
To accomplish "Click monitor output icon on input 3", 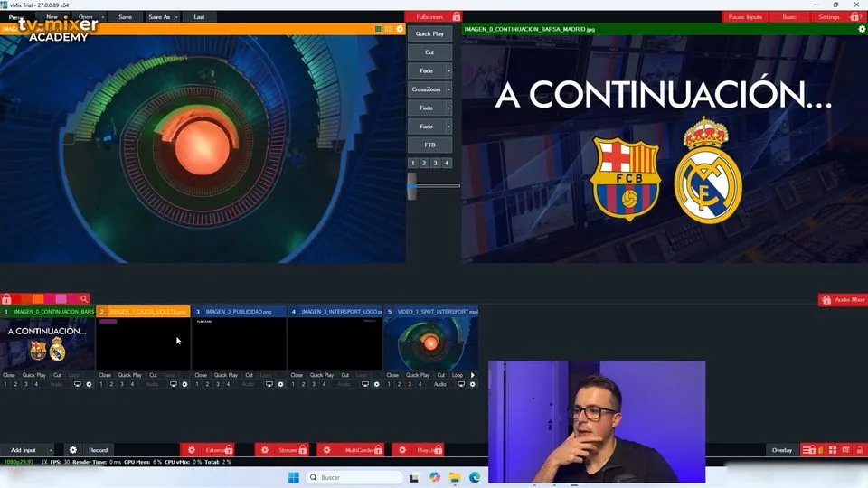I will point(269,384).
